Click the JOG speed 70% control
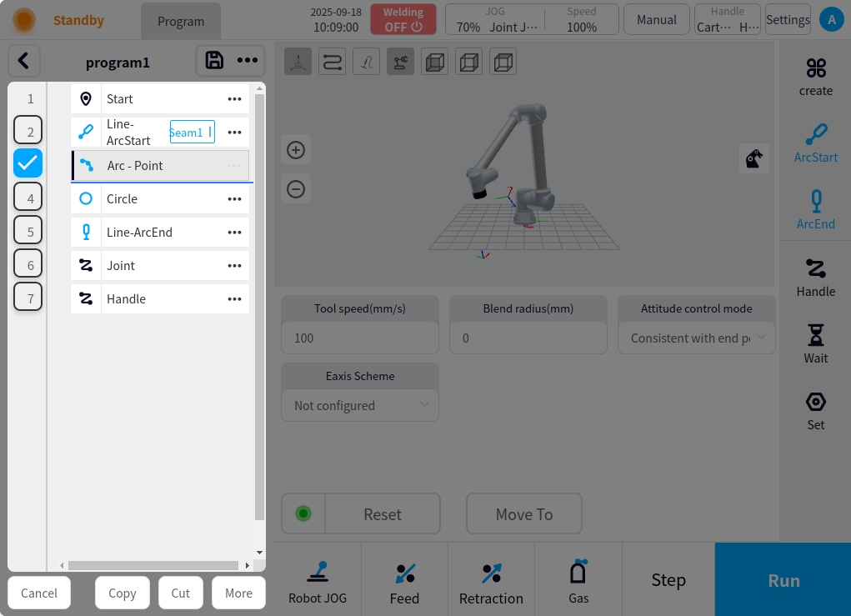This screenshot has width=851, height=616. pyautogui.click(x=468, y=27)
